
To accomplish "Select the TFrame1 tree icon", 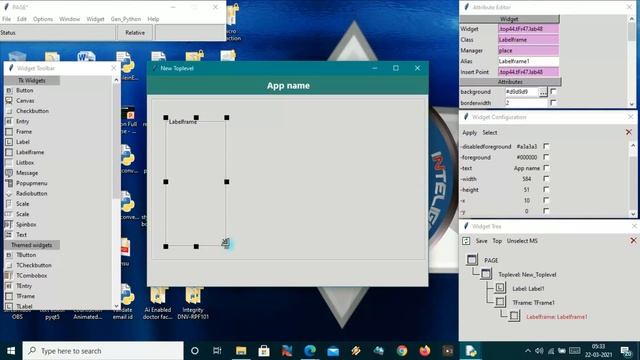I will point(500,302).
